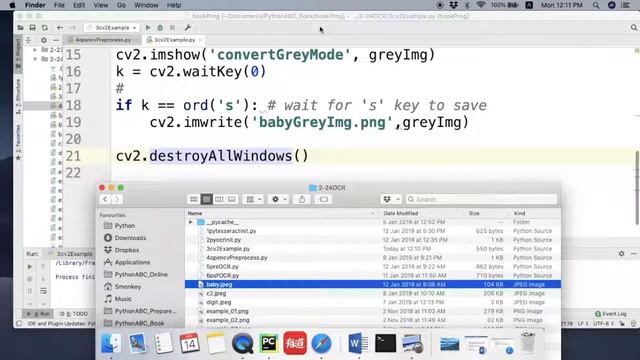Click the search magnifier in PyCharm's top-right
Viewport: 640px width, 360px height.
tap(633, 28)
